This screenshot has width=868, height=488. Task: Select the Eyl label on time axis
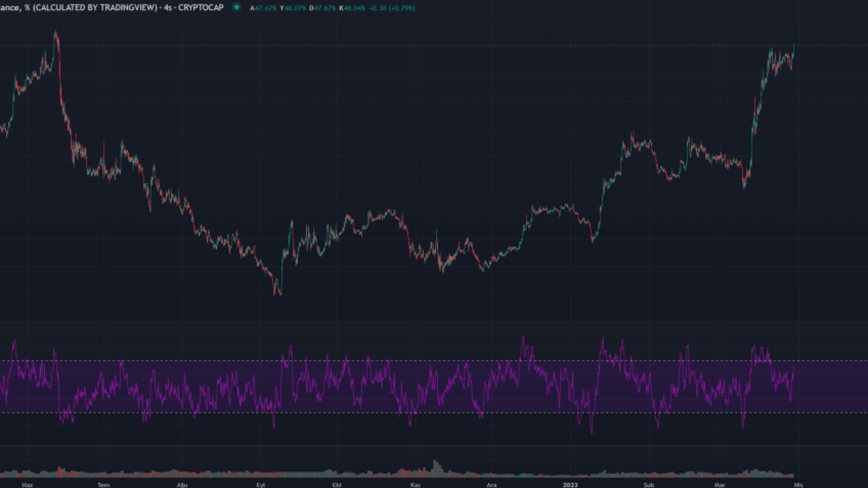[x=260, y=484]
